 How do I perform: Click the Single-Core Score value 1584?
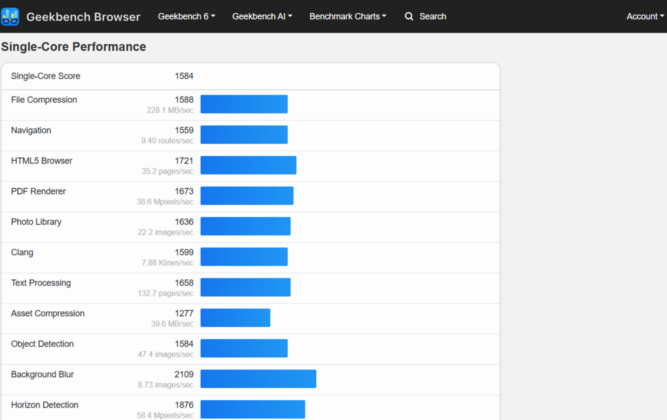click(184, 76)
